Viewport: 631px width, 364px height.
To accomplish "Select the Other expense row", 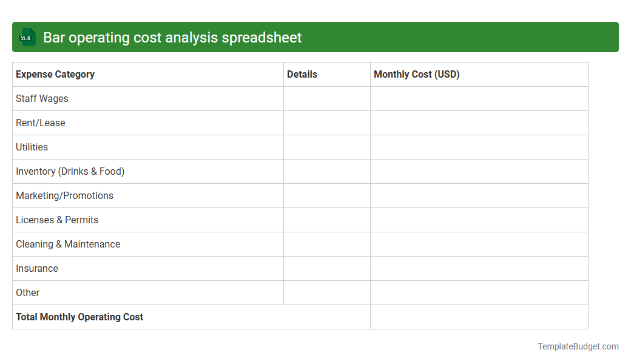I will click(27, 292).
